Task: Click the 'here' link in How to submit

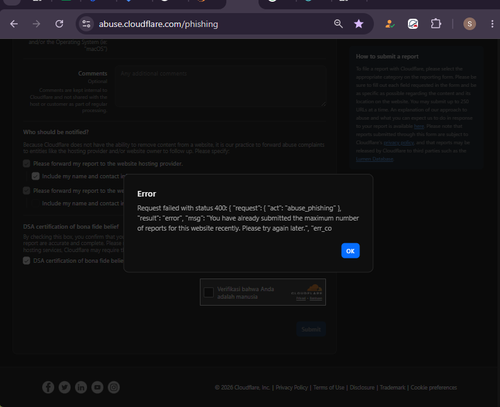Action: 419,126
